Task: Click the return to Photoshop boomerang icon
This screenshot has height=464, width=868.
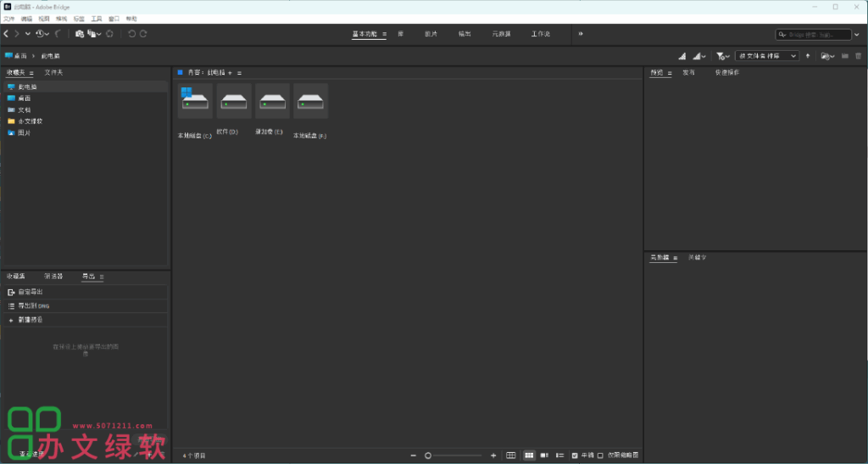Action: pos(58,34)
